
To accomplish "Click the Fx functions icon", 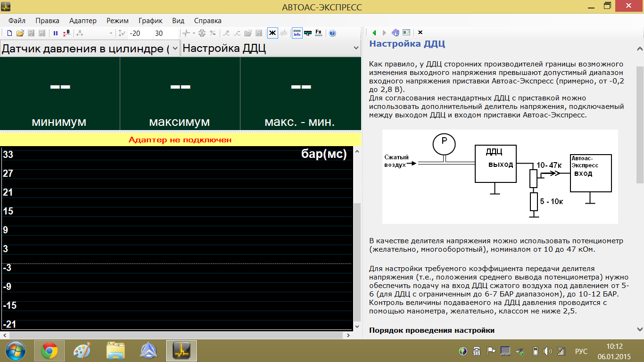I will click(x=319, y=33).
